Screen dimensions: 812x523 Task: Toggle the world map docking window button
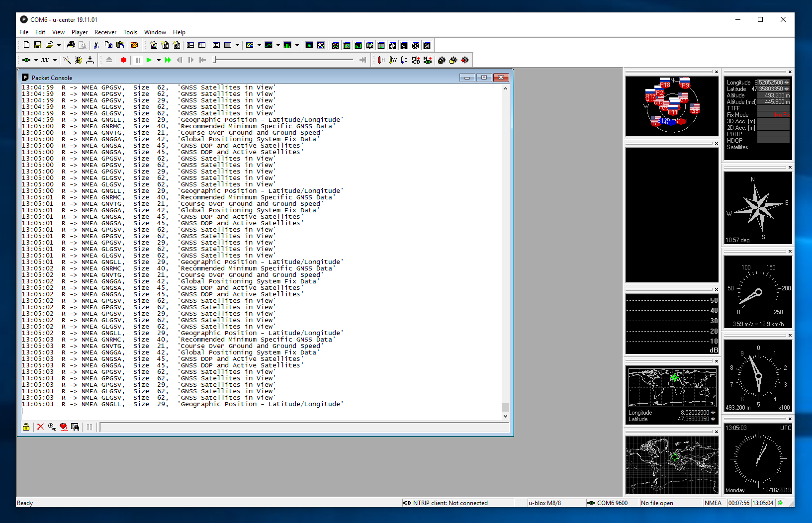[x=370, y=46]
